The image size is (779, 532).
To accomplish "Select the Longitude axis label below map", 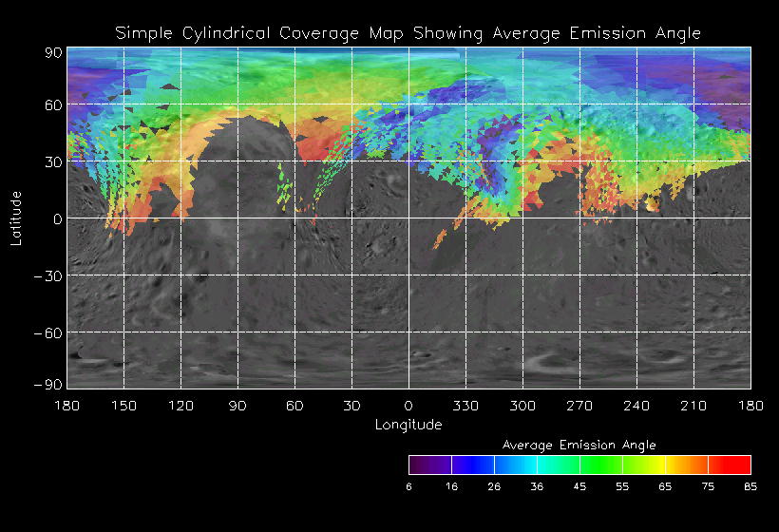I will [408, 424].
